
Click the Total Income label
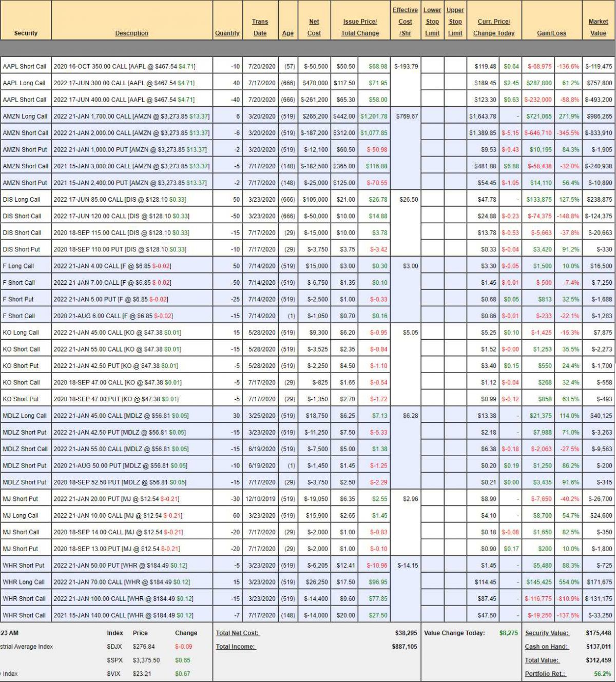pos(236,647)
